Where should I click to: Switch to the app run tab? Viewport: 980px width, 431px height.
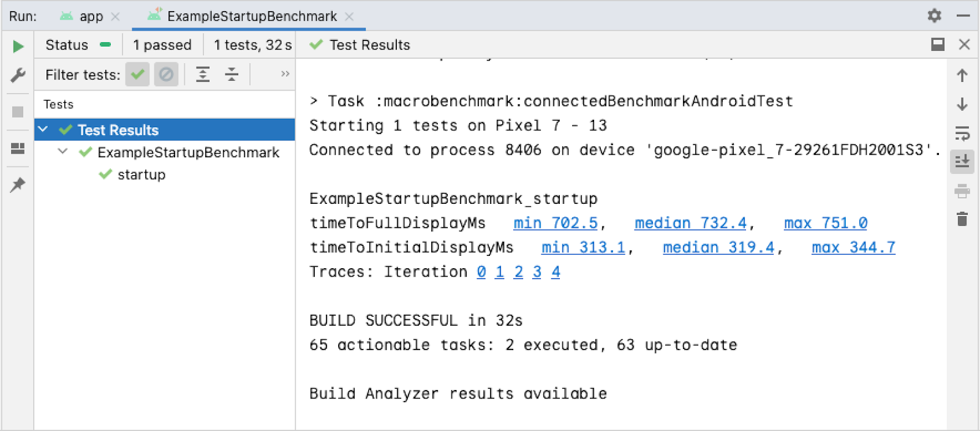(x=91, y=17)
